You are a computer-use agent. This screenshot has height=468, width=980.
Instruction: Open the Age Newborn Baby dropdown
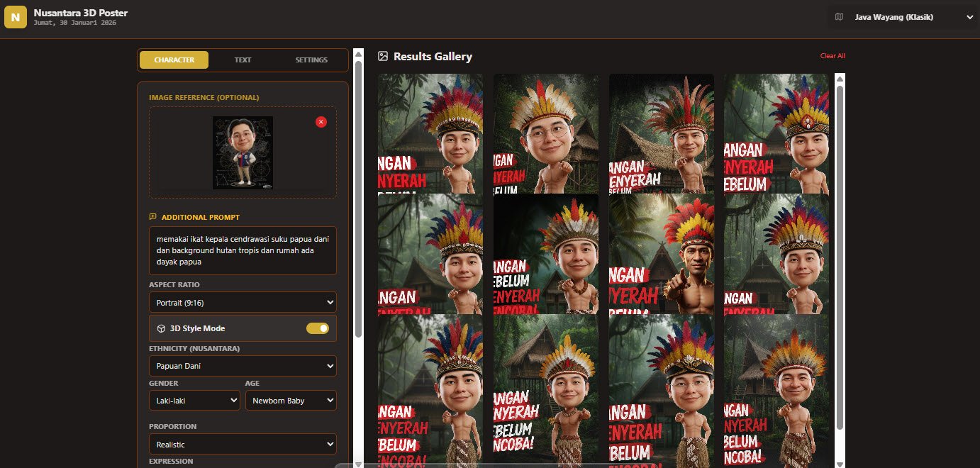click(x=291, y=401)
